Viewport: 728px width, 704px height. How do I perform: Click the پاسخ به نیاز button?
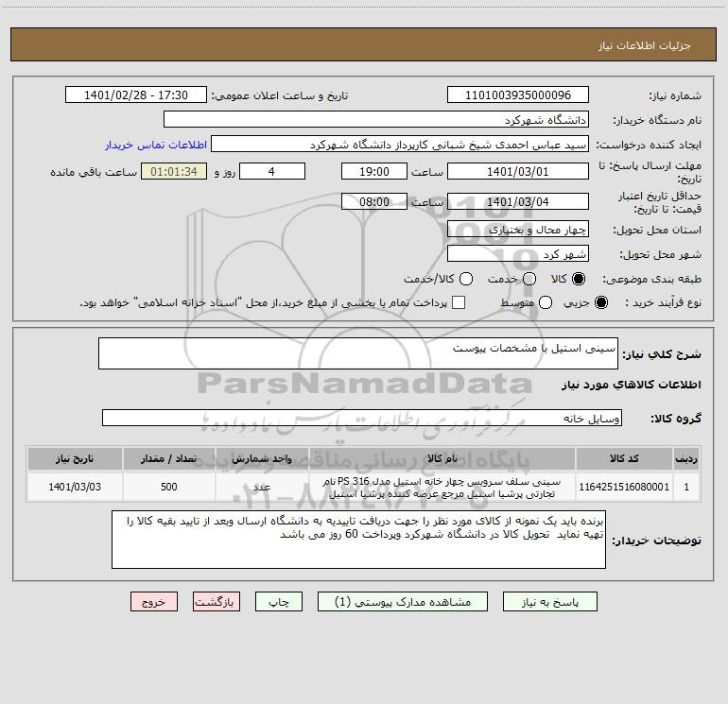coord(549,602)
